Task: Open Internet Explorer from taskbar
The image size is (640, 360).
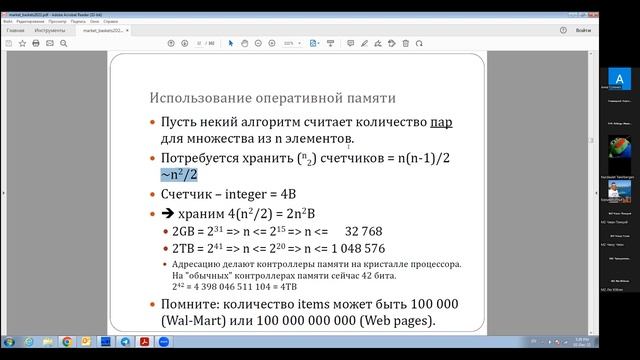Action: coord(29,342)
